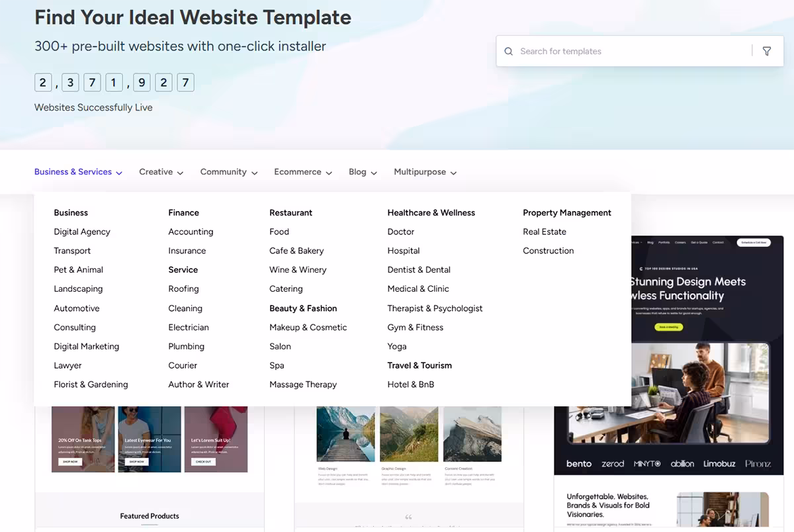Choose Catering category
794x532 pixels.
click(286, 289)
